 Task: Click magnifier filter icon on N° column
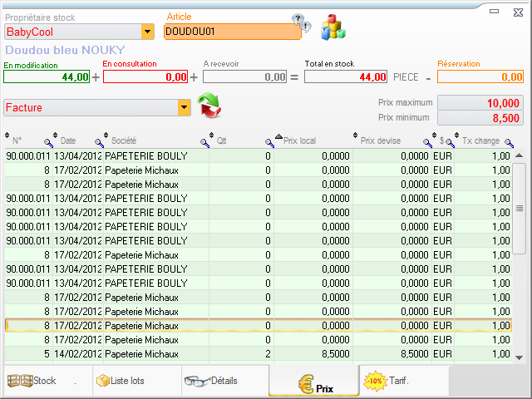(x=48, y=142)
